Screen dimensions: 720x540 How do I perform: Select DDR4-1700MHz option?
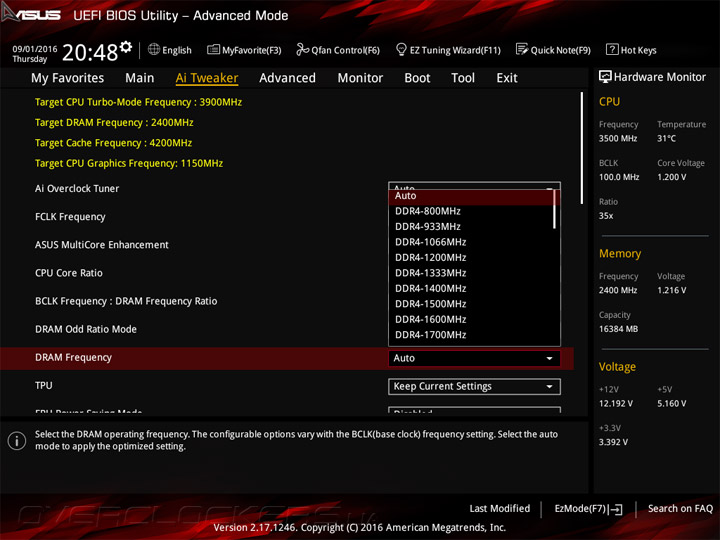pos(472,335)
